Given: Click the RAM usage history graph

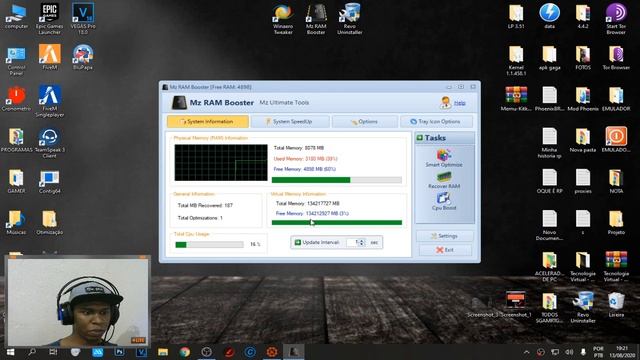Looking at the screenshot, I should point(221,162).
